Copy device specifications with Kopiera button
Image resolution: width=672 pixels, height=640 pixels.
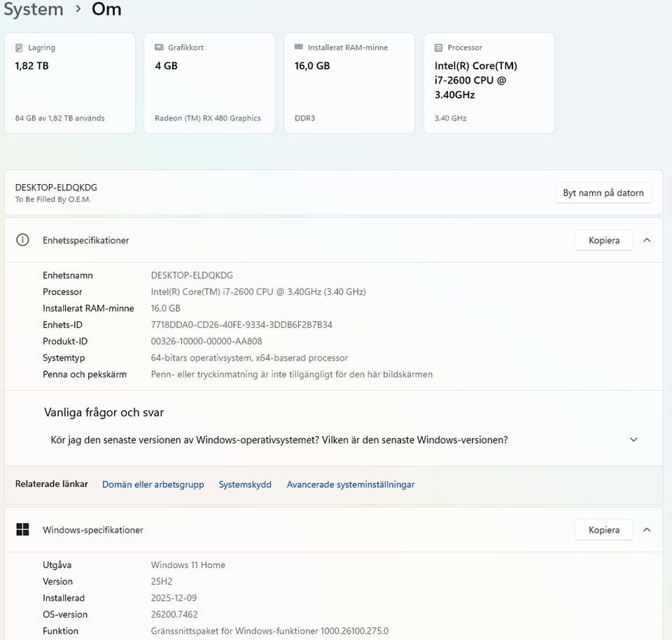(x=603, y=240)
